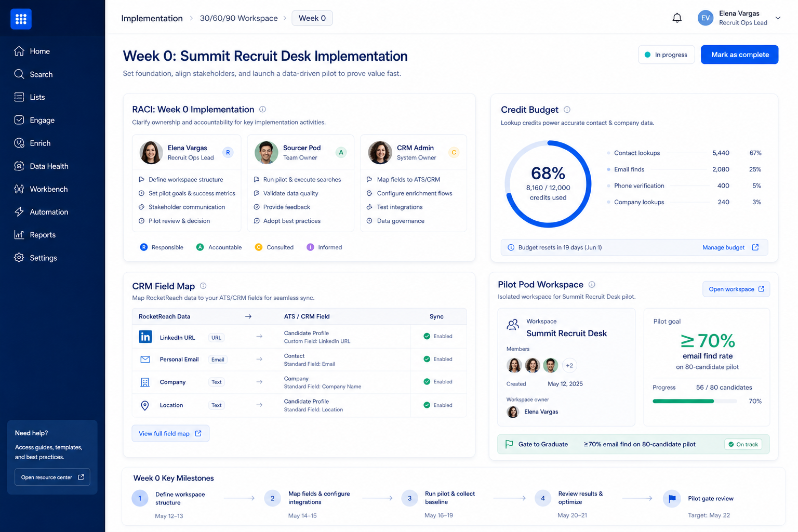Open notifications bell
798x532 pixels.
(677, 18)
